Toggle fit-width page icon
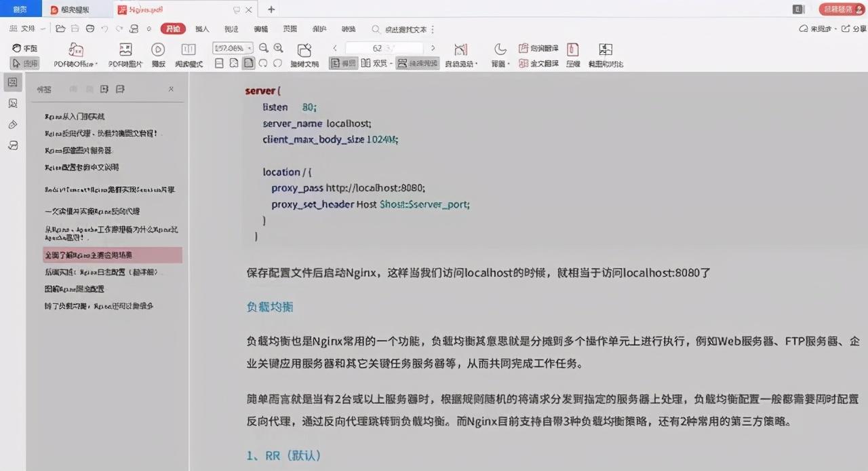Image resolution: width=868 pixels, height=471 pixels. (218, 63)
